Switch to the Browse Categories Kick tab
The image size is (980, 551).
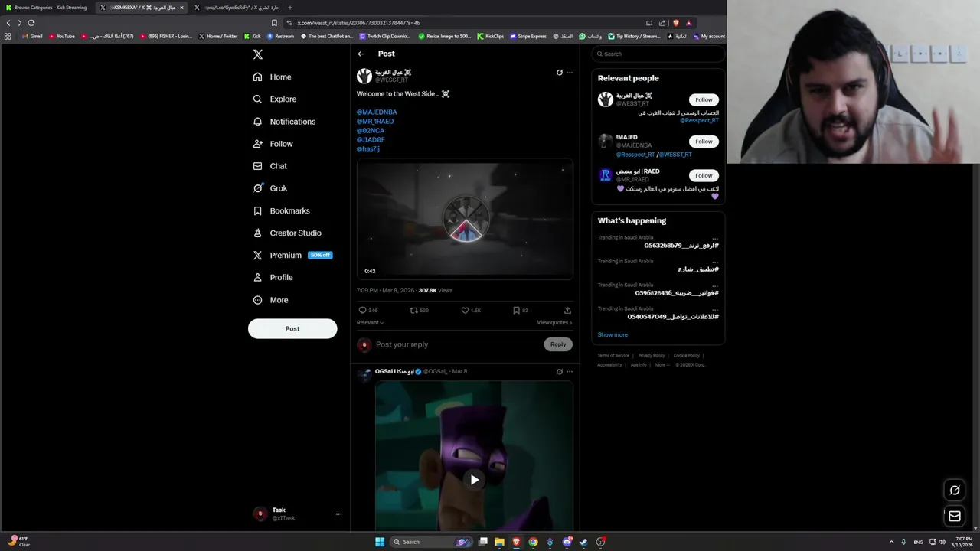tap(47, 8)
